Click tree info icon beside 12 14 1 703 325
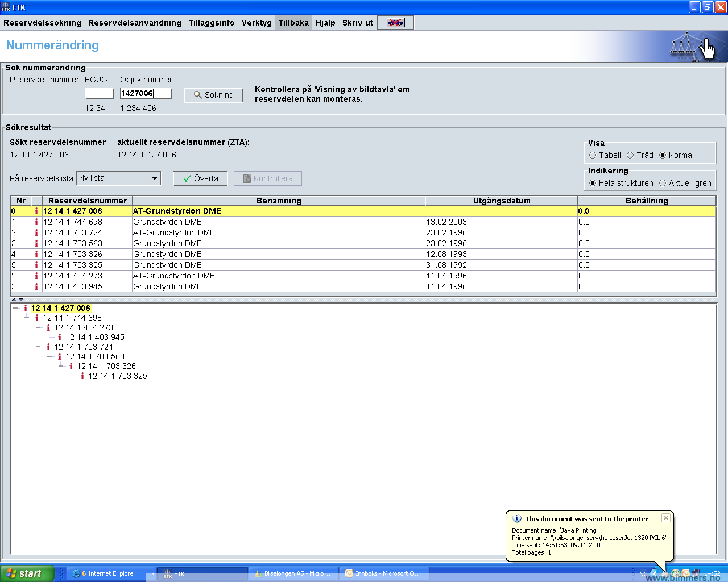Image resolution: width=728 pixels, height=582 pixels. point(82,376)
